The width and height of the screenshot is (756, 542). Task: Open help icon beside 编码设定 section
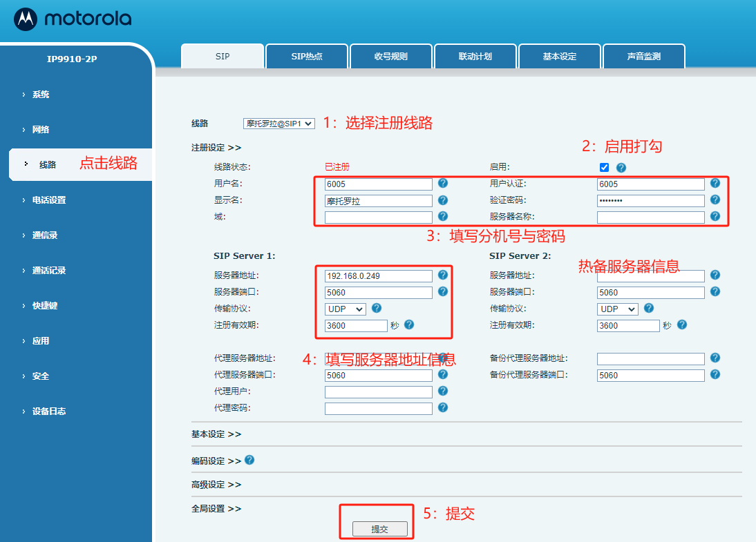click(249, 460)
